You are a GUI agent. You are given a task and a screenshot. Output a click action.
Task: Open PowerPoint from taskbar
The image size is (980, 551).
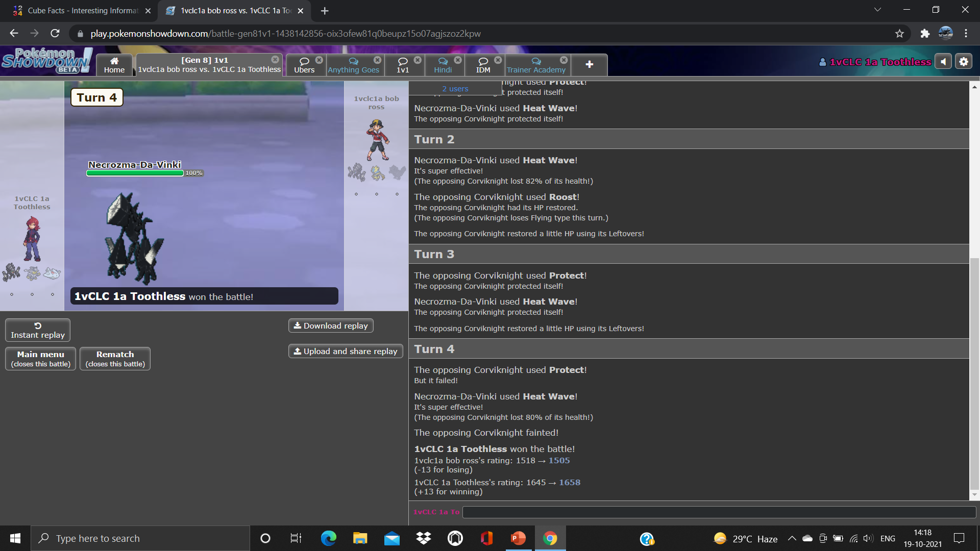click(518, 538)
